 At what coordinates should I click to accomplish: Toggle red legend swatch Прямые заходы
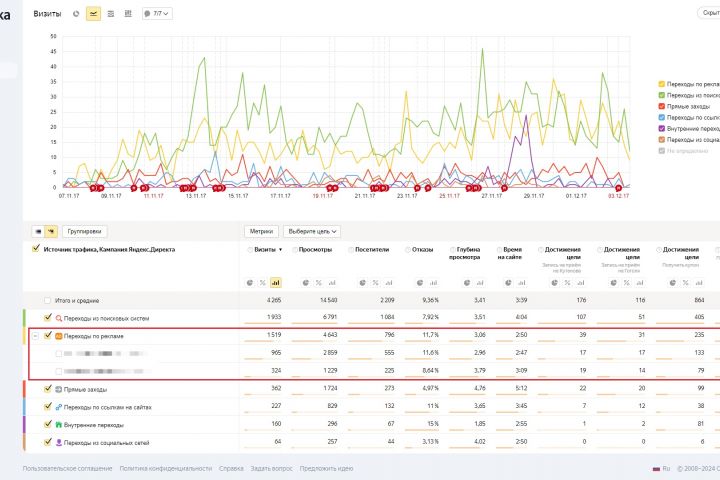662,106
